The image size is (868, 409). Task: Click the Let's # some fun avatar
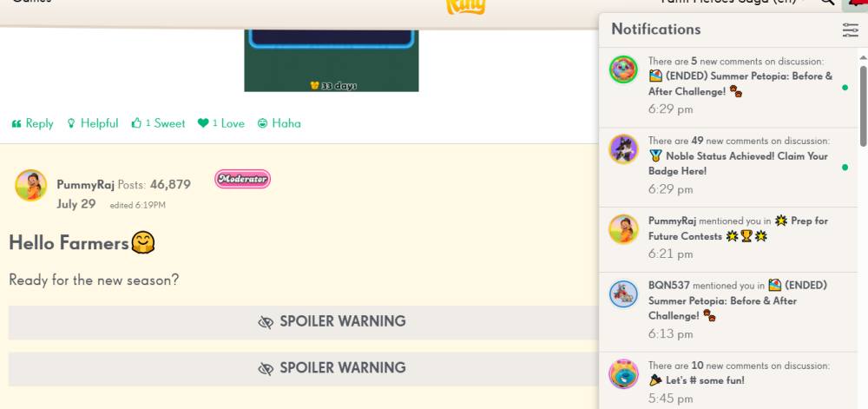click(x=624, y=373)
